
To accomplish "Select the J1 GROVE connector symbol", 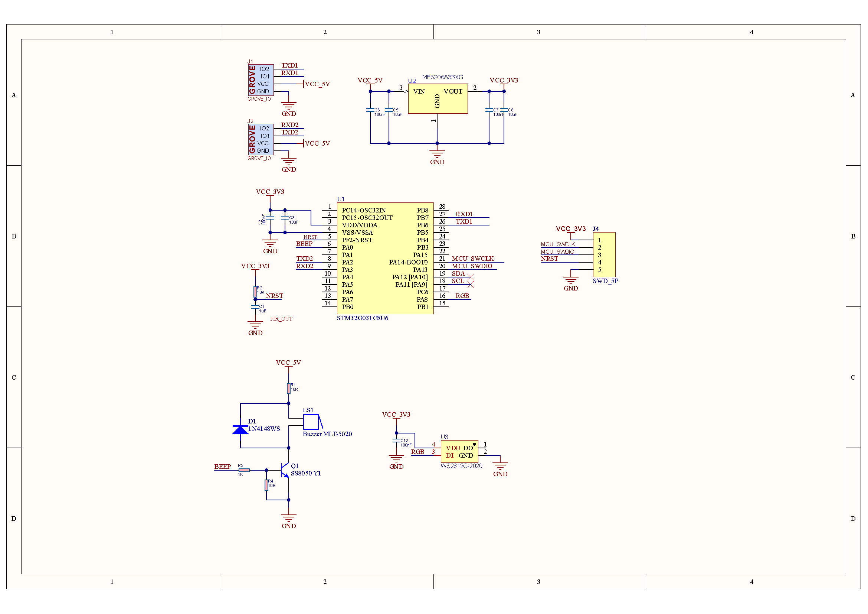I will [x=261, y=80].
